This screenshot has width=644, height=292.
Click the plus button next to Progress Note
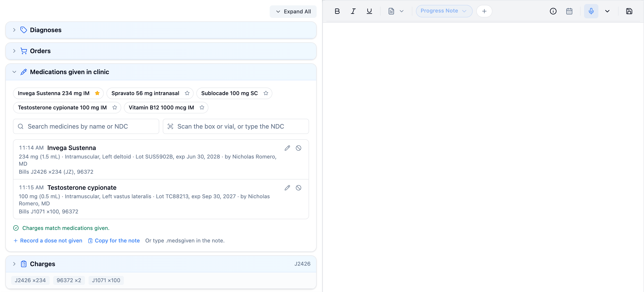[484, 11]
